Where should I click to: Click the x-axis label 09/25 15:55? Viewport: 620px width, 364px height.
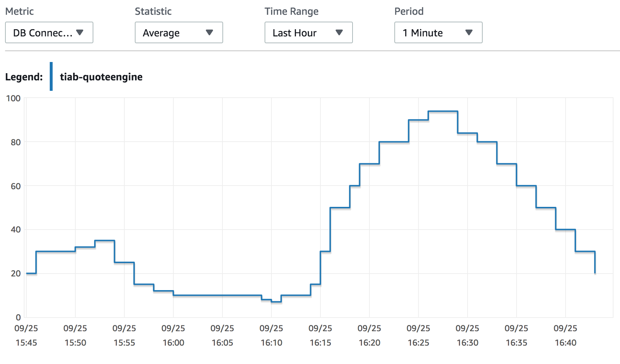tap(124, 336)
